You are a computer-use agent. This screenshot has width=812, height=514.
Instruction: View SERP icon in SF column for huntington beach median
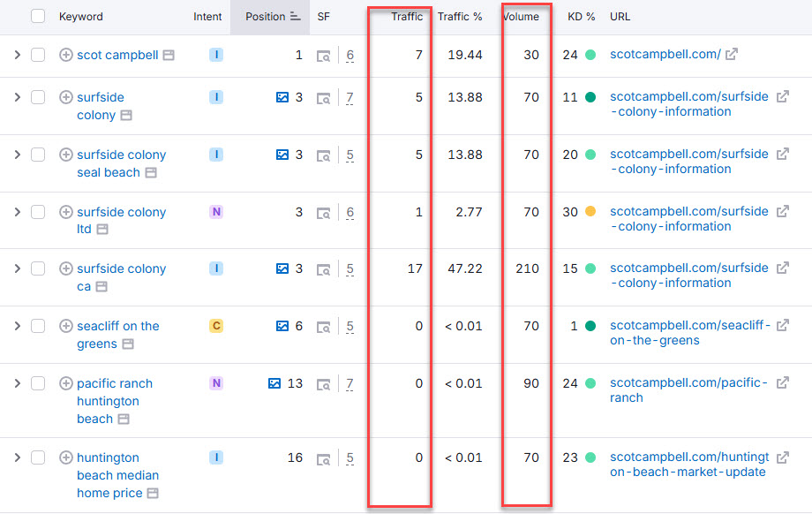tap(323, 458)
